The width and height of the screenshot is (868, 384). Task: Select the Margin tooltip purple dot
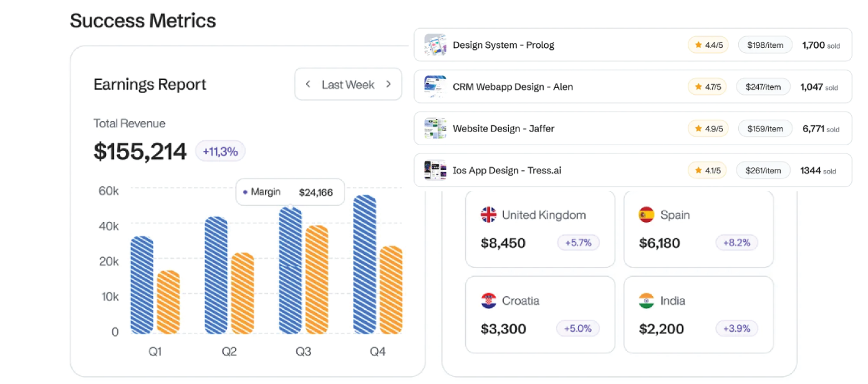(x=245, y=193)
